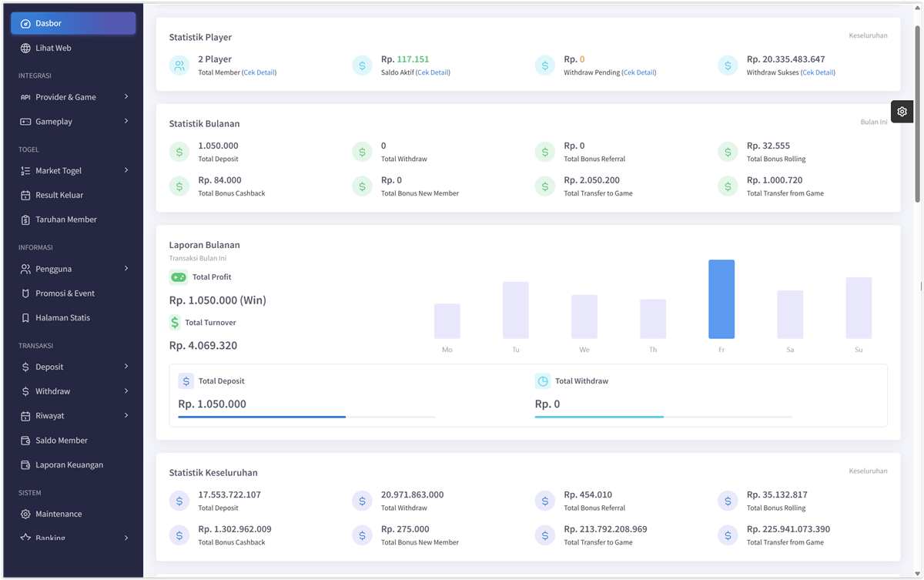This screenshot has height=580, width=924.
Task: Open Promosi & Event page
Action: 65,293
